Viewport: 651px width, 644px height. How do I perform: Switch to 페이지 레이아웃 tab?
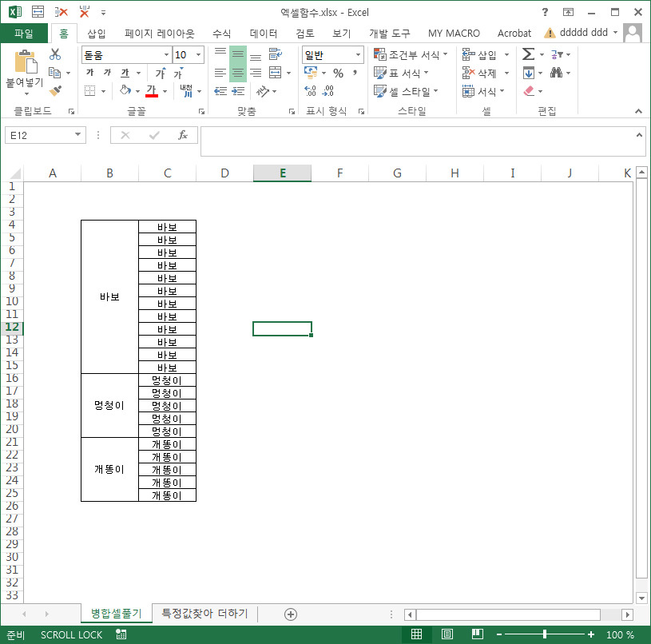click(160, 34)
